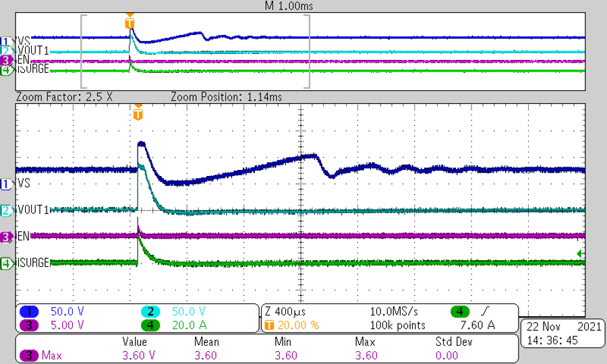Click the Max column value 3.60
This screenshot has height=364, width=607.
click(366, 355)
